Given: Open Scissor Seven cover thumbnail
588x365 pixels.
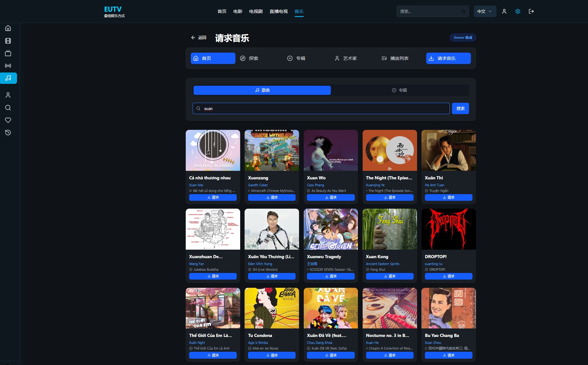Looking at the screenshot, I should [x=331, y=229].
